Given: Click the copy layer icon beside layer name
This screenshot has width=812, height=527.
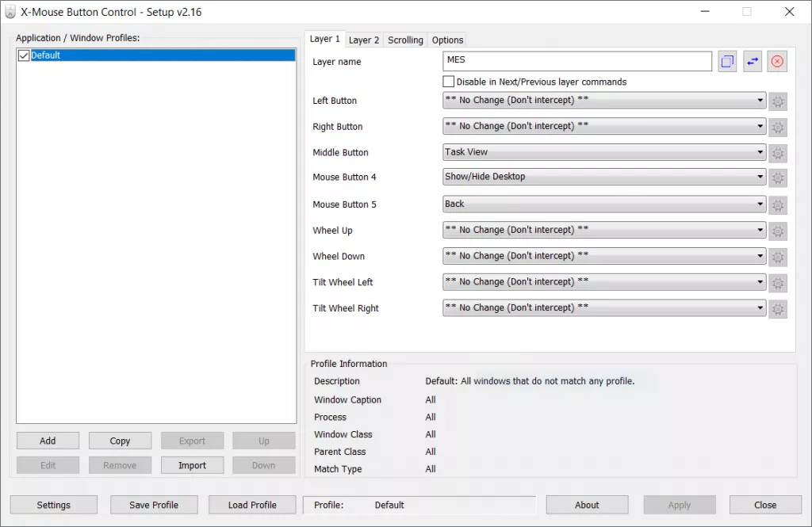Looking at the screenshot, I should point(727,62).
